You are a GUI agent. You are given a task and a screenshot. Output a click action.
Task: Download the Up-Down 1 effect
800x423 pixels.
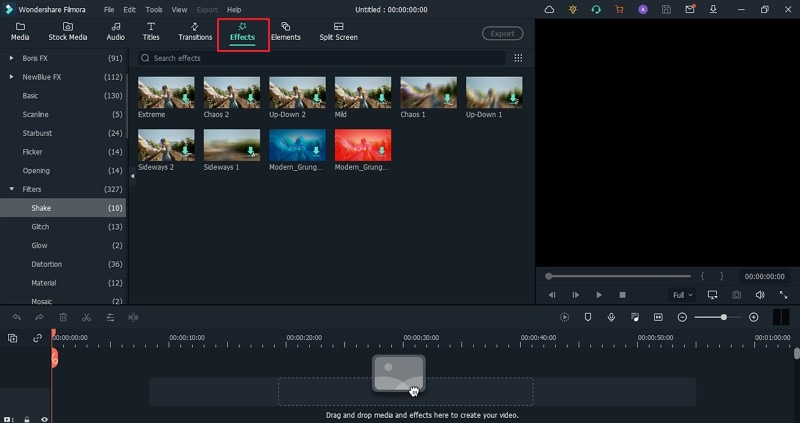click(x=513, y=98)
